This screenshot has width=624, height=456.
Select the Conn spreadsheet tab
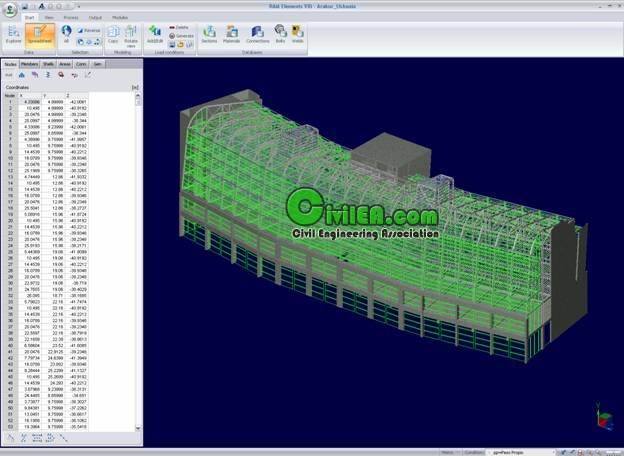point(81,64)
